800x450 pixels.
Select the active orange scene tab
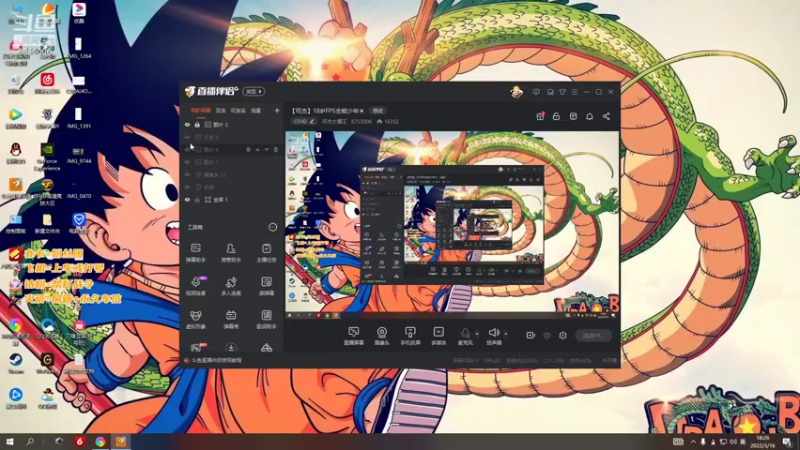(201, 111)
